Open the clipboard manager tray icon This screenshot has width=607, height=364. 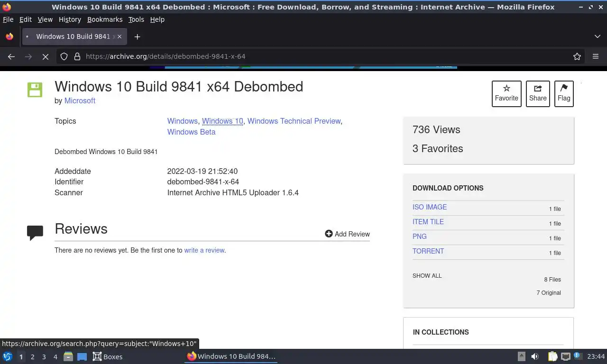pos(552,356)
